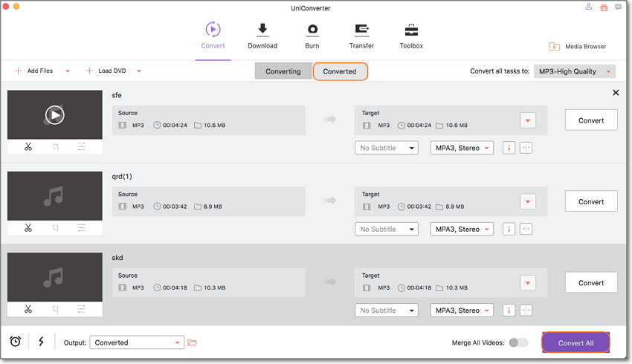This screenshot has width=632, height=364.
Task: Expand the Load DVD dropdown arrow
Action: tap(139, 71)
